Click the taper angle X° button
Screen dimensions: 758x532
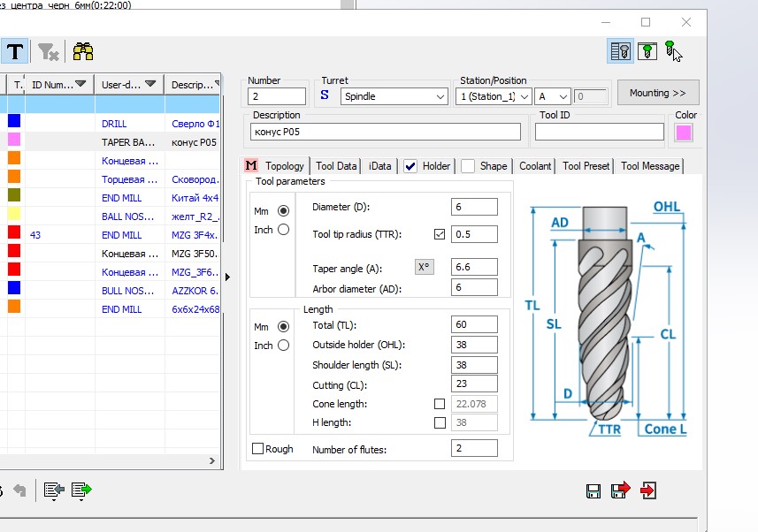(425, 267)
